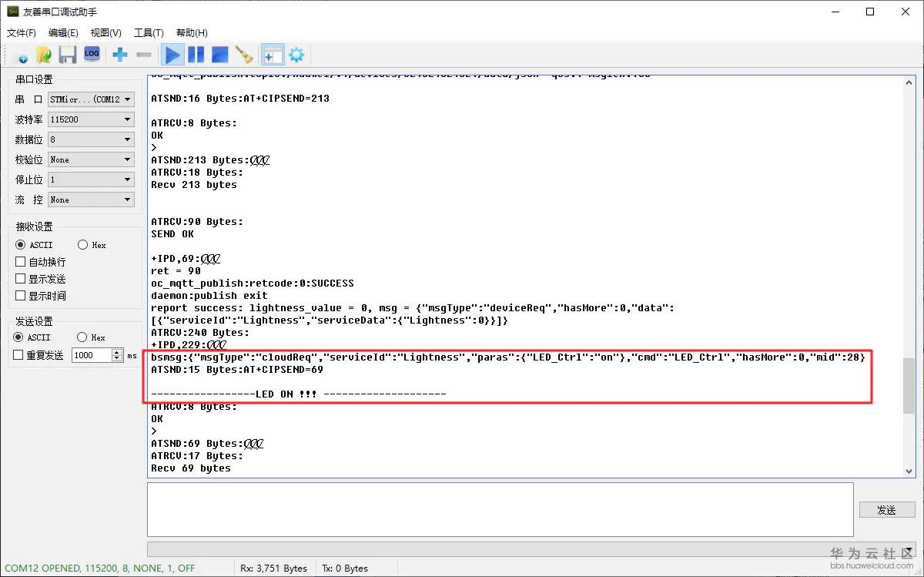
Task: Click the LOG toolbar icon
Action: pos(92,54)
